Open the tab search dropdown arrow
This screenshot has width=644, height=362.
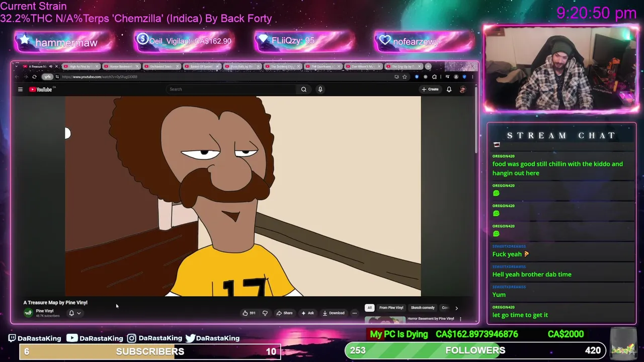pyautogui.click(x=17, y=66)
